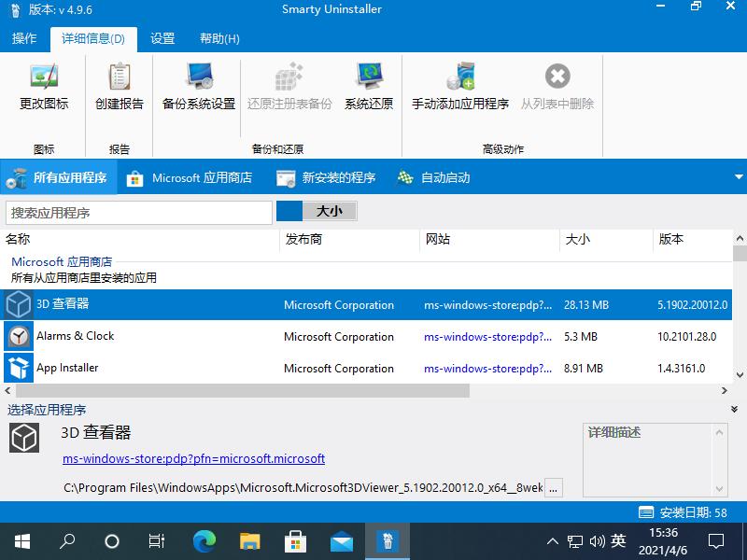Open Alarms & Clock ms-windows-store link
Screen dimensions: 747x560
click(487, 337)
